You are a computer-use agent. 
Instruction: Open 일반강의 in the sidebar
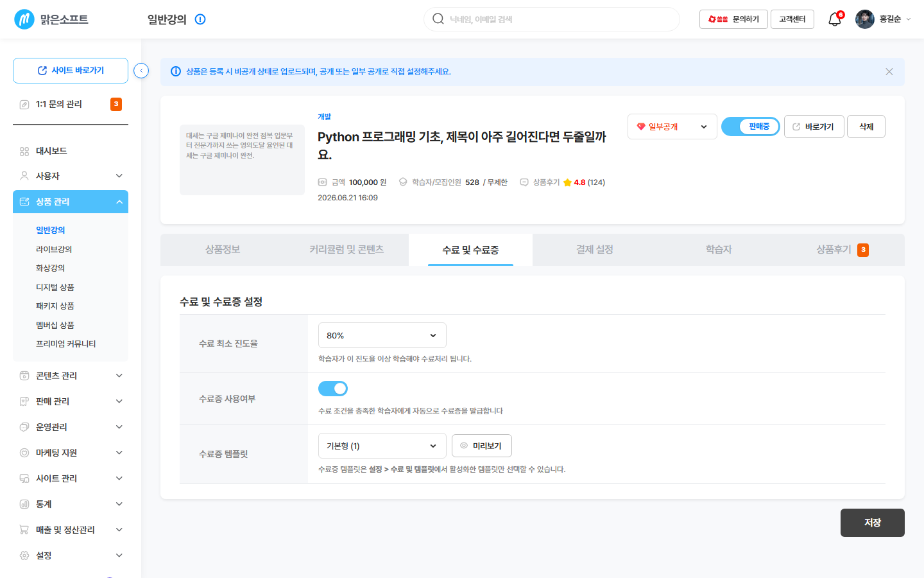tap(51, 230)
